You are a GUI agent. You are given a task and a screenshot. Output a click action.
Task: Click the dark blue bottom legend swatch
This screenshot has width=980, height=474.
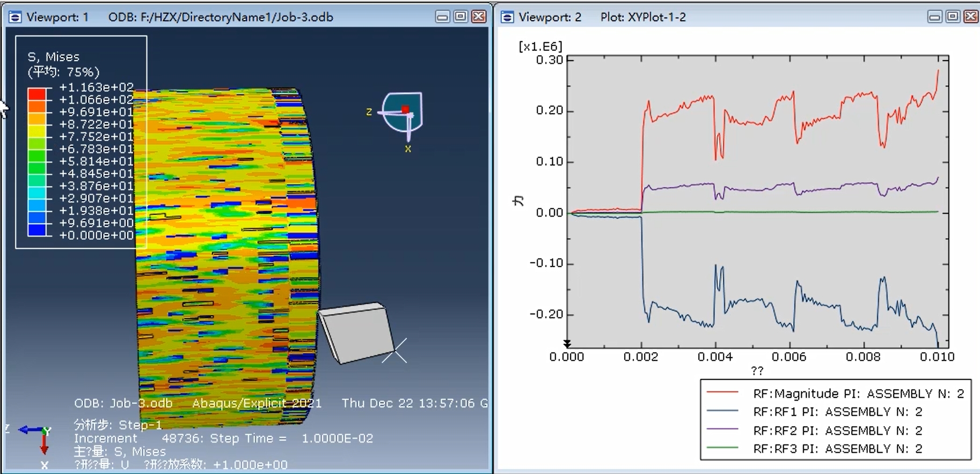coord(37,231)
